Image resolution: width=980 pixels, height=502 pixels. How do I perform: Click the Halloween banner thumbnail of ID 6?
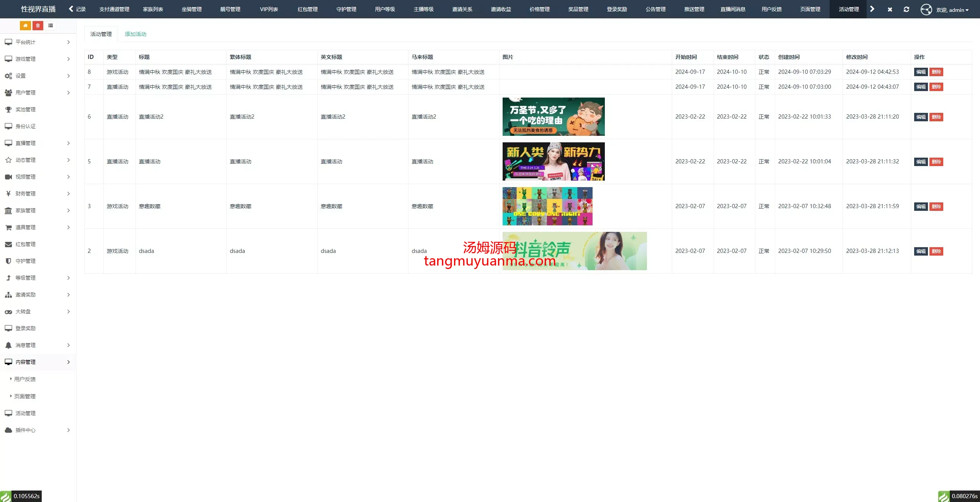point(553,117)
